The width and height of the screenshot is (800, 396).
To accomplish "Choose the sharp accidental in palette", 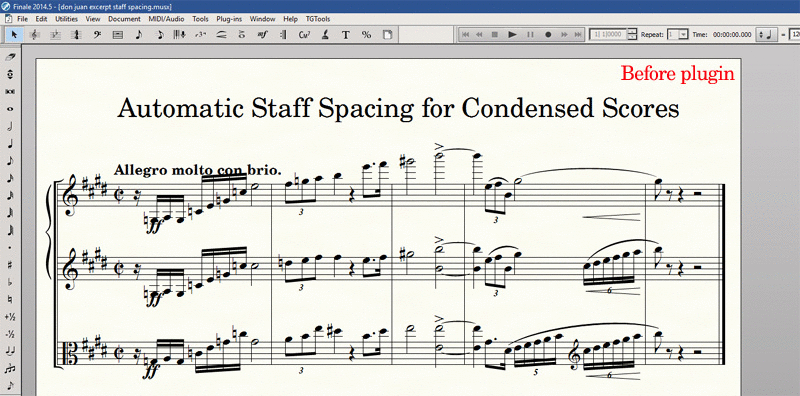I will (x=10, y=265).
